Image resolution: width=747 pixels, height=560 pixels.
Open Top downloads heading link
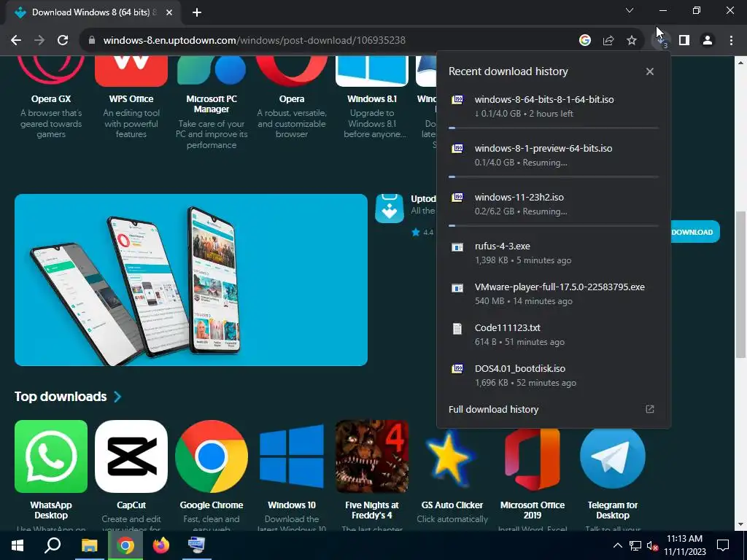pyautogui.click(x=61, y=397)
